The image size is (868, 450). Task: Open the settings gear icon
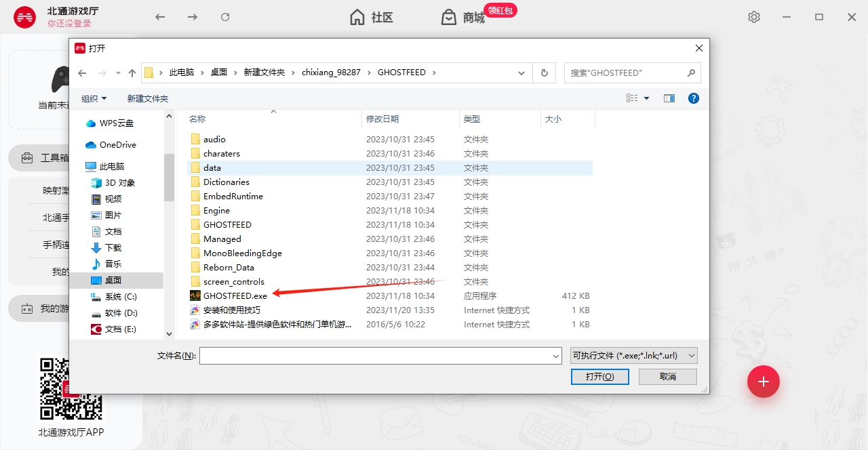tap(753, 17)
